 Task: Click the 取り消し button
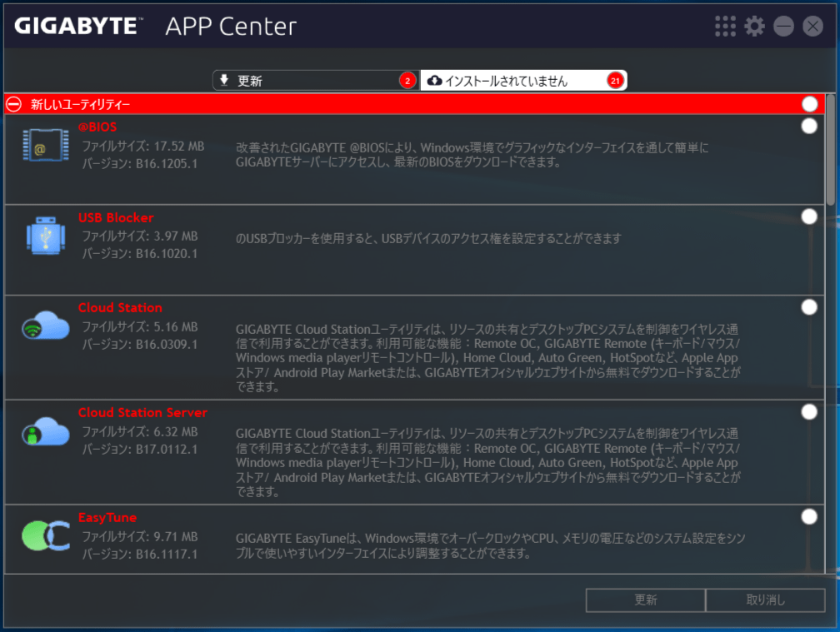(x=766, y=600)
